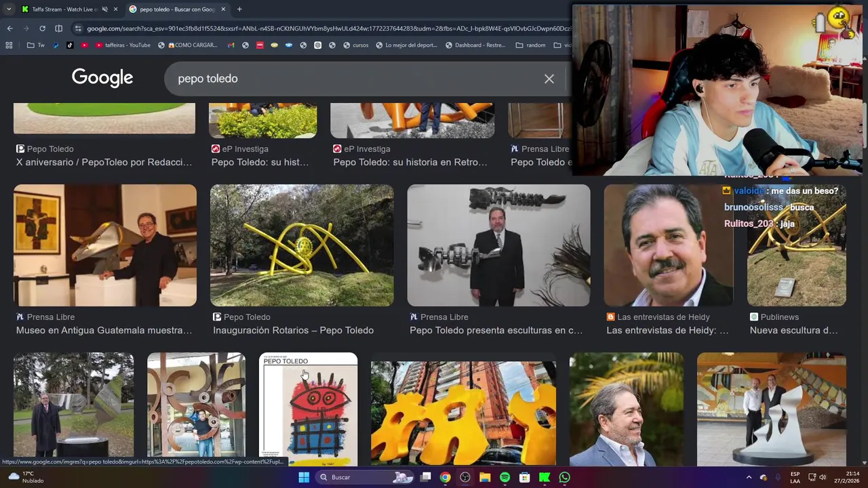Click 'Pepo Toledo: su historia en Retro...' caption
Viewport: 868px width, 488px height.
pos(410,162)
